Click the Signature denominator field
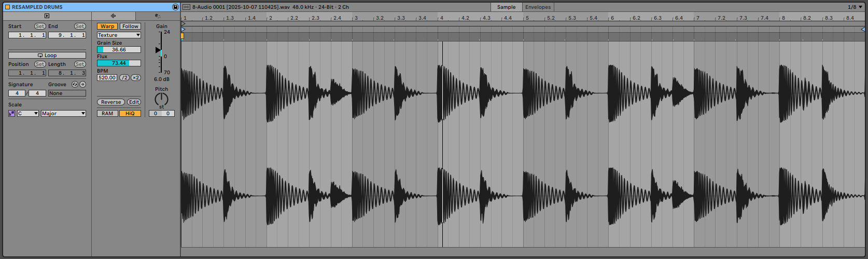 (37, 93)
